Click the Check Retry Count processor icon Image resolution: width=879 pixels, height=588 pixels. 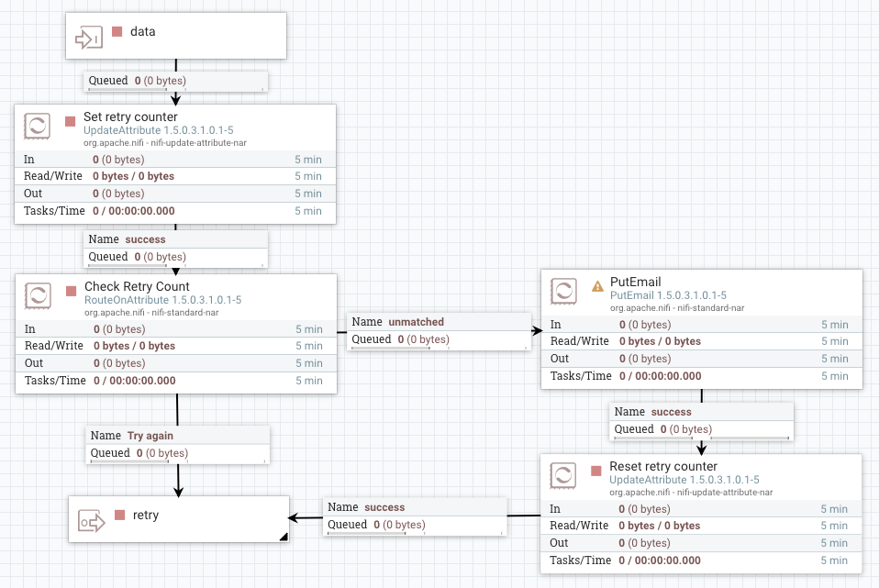point(39,295)
